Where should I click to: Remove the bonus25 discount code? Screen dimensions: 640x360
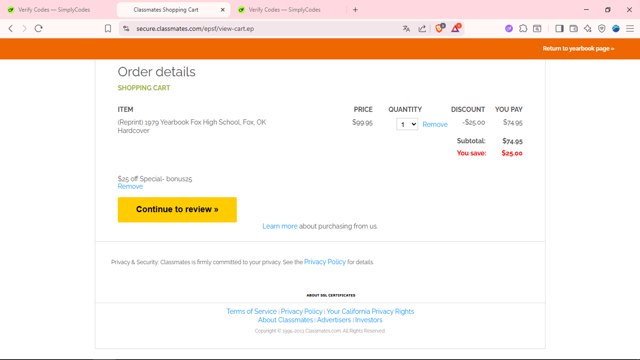point(130,187)
